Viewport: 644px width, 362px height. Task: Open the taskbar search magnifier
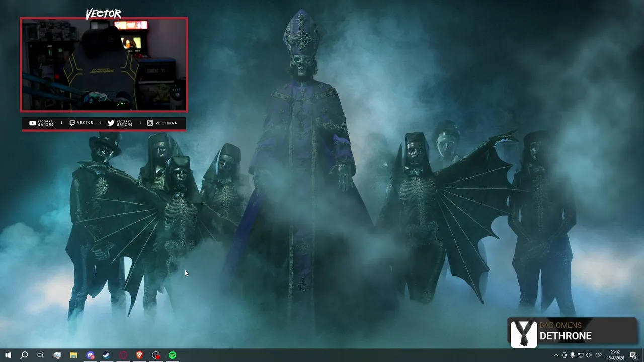24,355
